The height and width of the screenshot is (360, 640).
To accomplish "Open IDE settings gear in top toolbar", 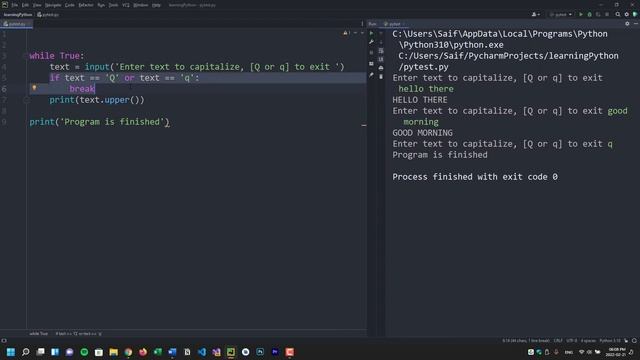I will tap(627, 14).
